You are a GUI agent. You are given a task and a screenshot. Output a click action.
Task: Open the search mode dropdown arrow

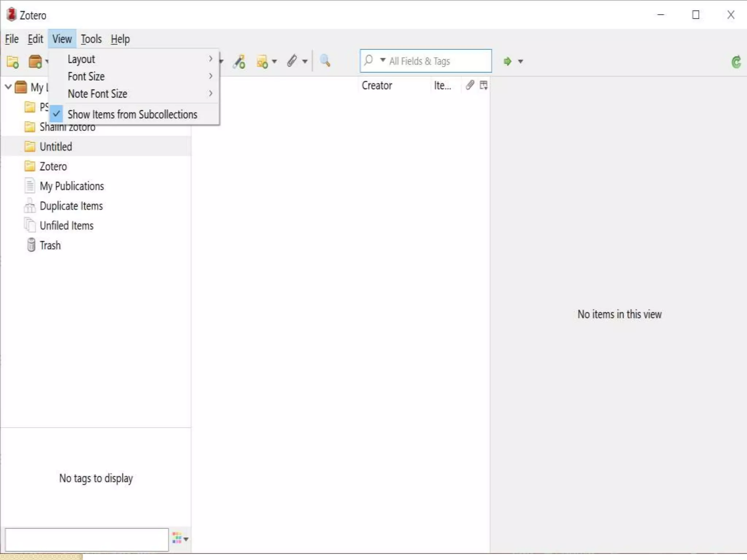point(383,60)
